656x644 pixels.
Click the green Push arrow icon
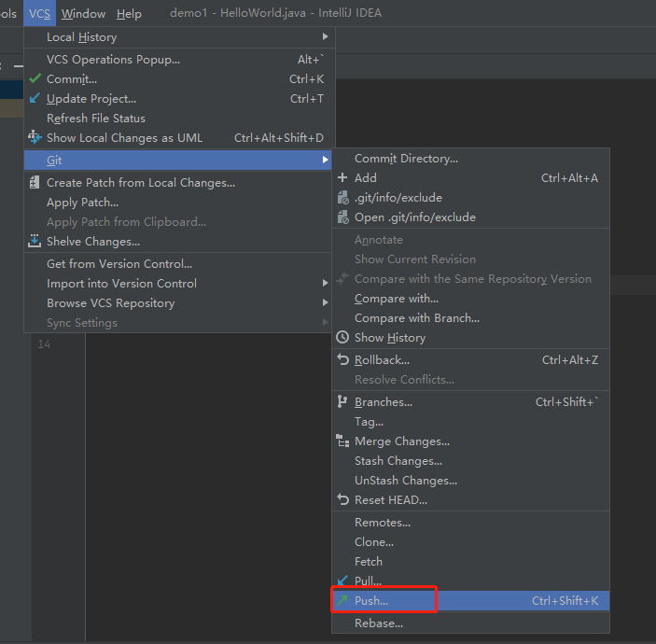point(342,600)
